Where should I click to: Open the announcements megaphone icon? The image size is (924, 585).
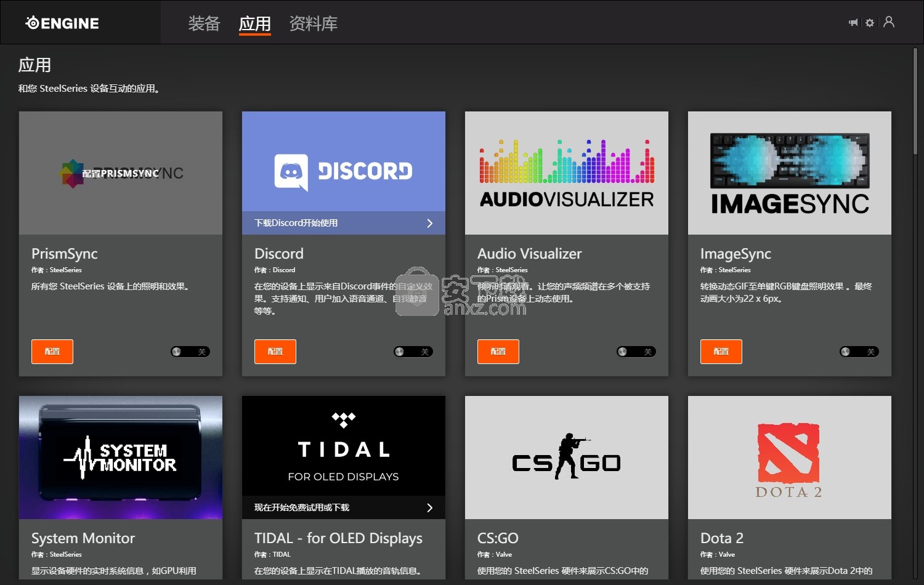coord(853,23)
